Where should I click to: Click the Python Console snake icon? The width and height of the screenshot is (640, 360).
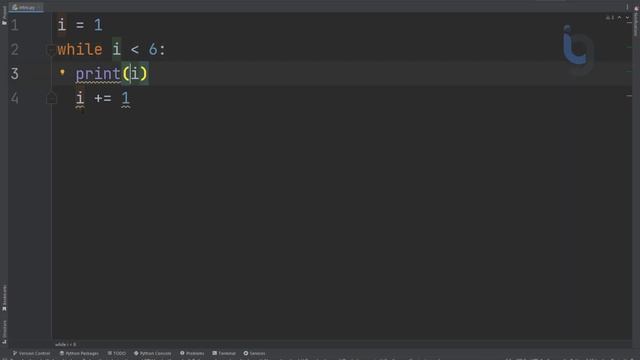(x=136, y=353)
